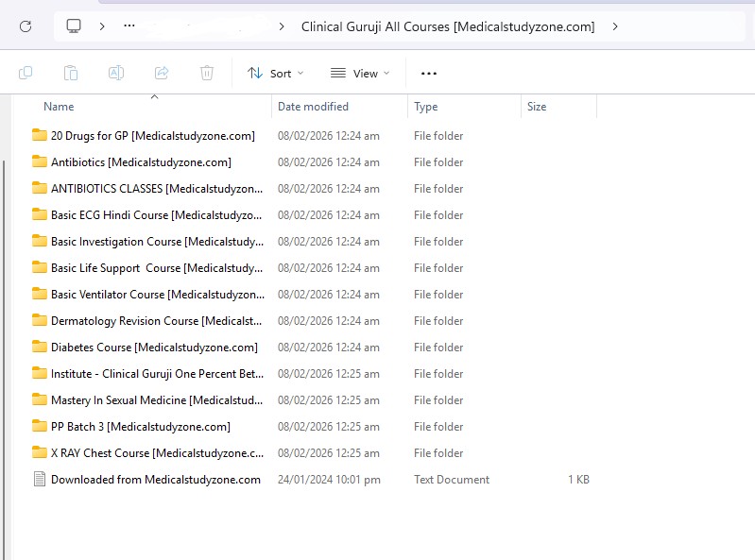Click the name 'Basic Ventilator Course'

tap(108, 295)
